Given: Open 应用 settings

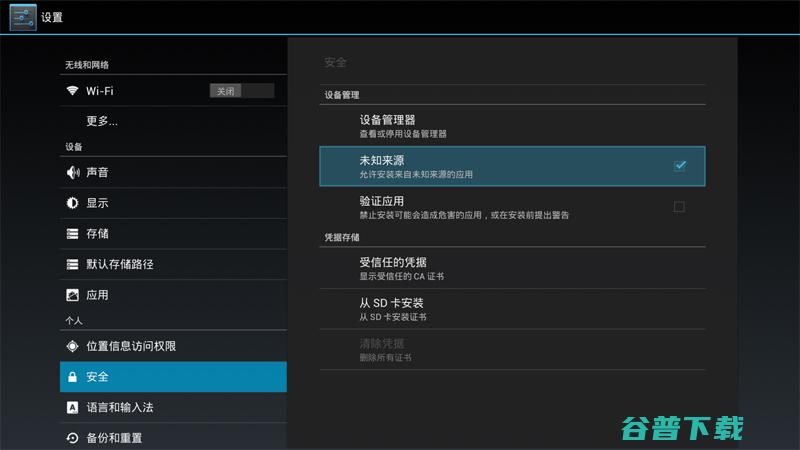Looking at the screenshot, I should (173, 295).
